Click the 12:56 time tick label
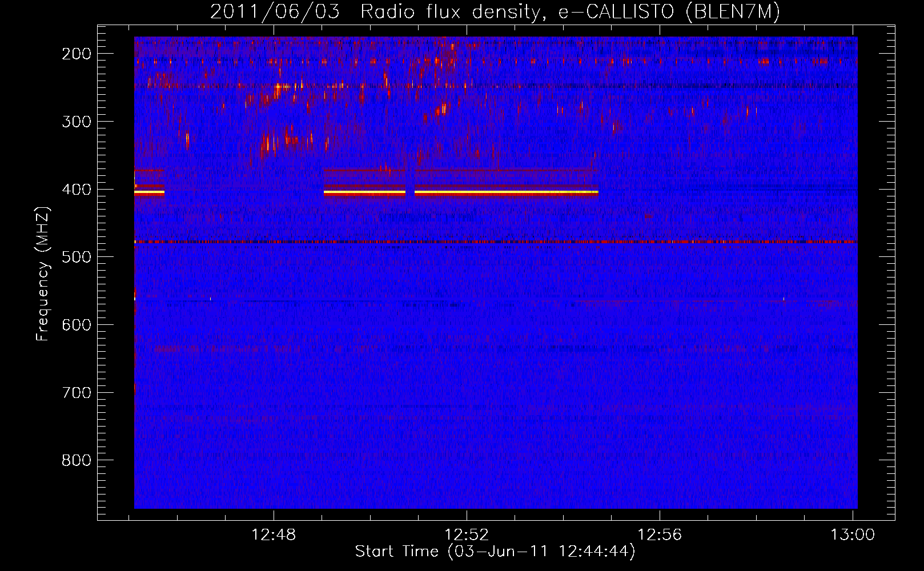Image resolution: width=924 pixels, height=571 pixels. click(x=660, y=535)
